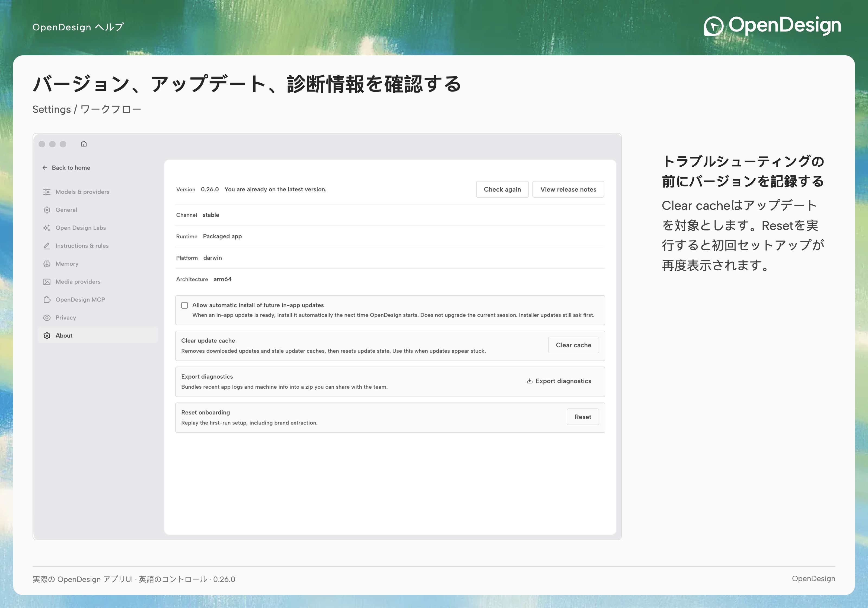Click the About gear icon

click(47, 335)
